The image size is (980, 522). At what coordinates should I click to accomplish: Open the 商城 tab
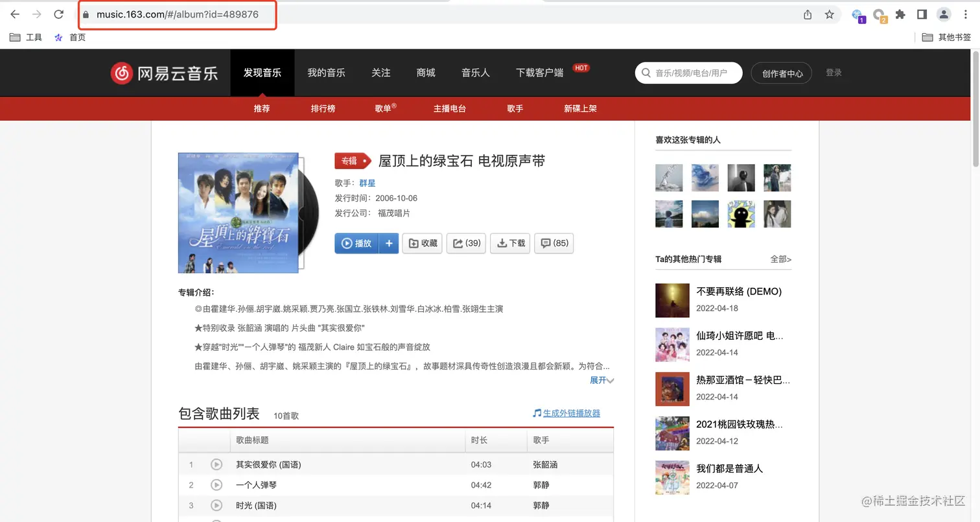(x=426, y=73)
